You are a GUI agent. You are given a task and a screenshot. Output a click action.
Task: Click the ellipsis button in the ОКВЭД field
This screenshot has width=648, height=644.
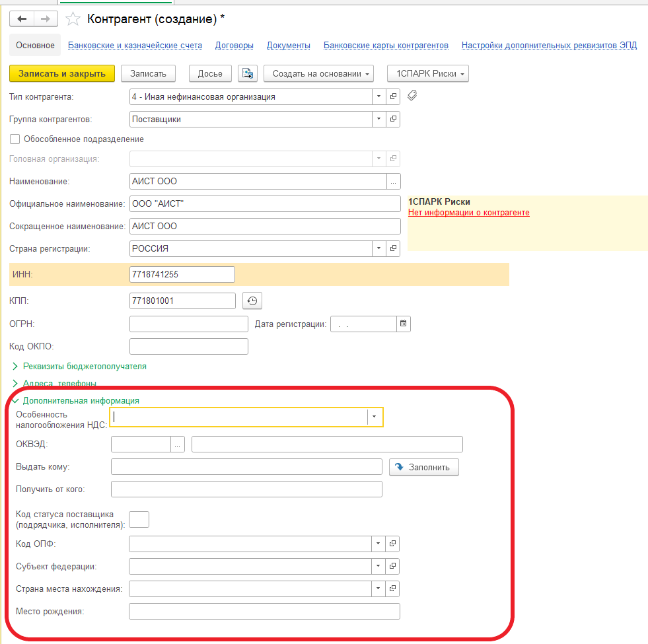177,445
